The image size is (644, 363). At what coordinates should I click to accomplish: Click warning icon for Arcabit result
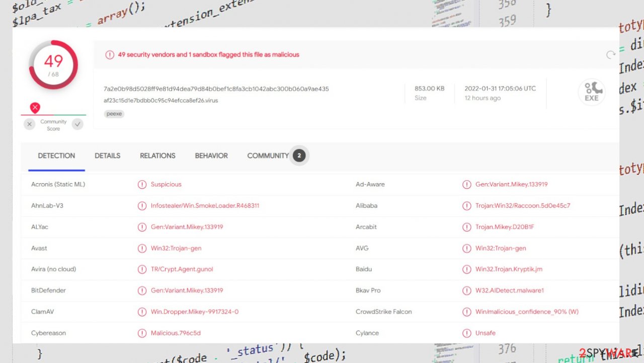pos(467,227)
